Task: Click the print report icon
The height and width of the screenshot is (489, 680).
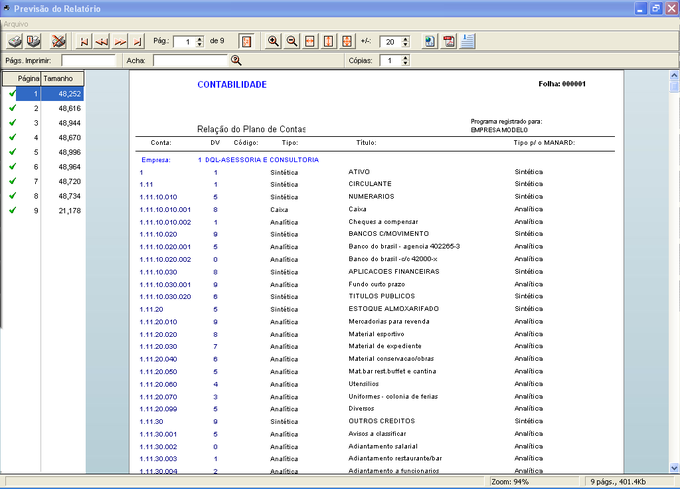Action: (x=15, y=41)
